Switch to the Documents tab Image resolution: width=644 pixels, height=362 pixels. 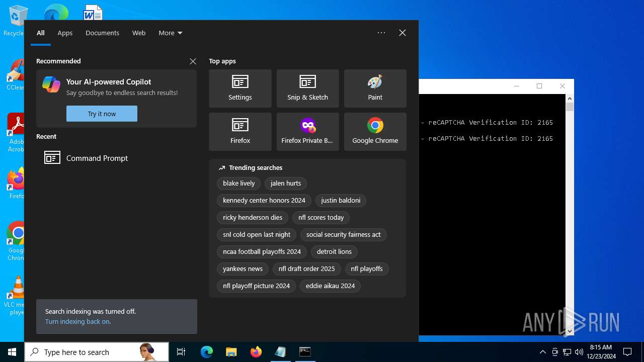pos(102,33)
